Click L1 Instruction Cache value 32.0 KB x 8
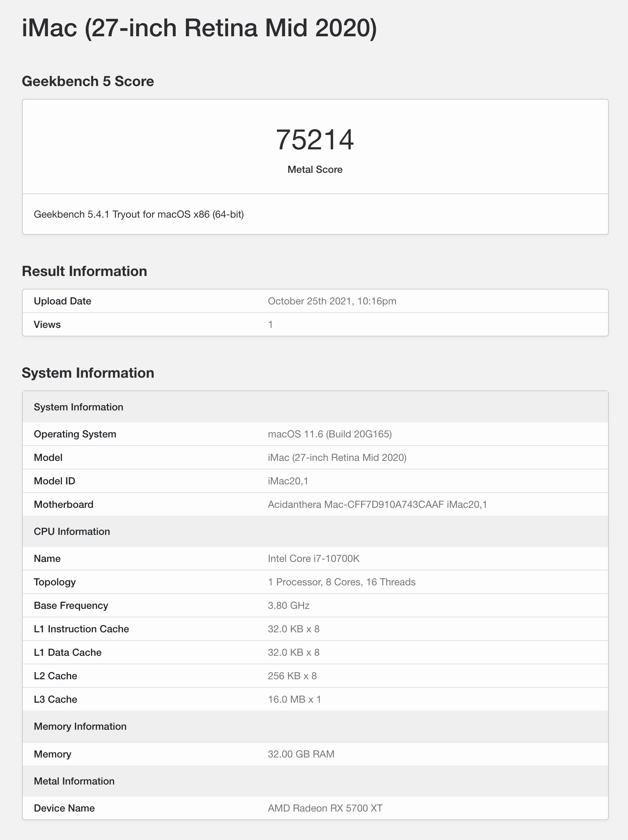This screenshot has width=628, height=840. coord(293,629)
